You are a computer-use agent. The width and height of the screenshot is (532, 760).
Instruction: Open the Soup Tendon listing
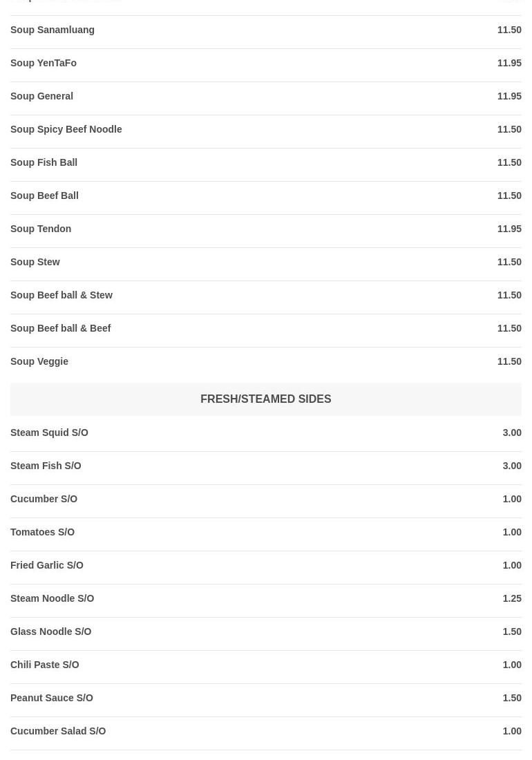coord(41,229)
